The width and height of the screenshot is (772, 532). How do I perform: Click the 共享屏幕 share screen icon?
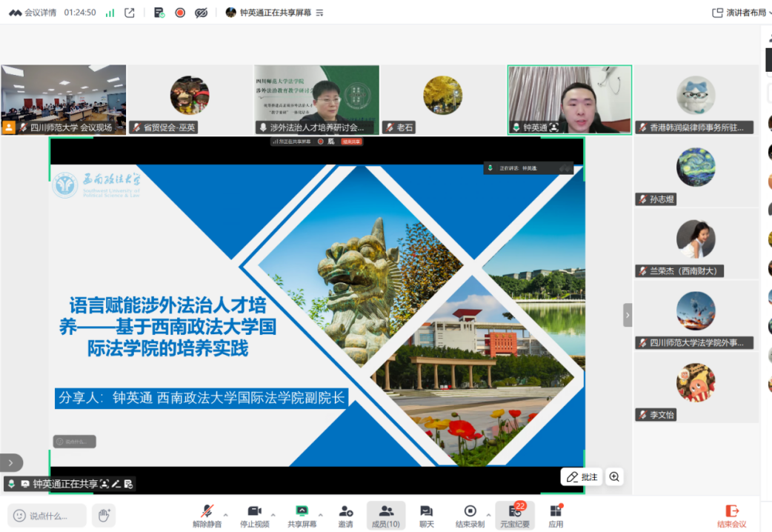(x=302, y=511)
